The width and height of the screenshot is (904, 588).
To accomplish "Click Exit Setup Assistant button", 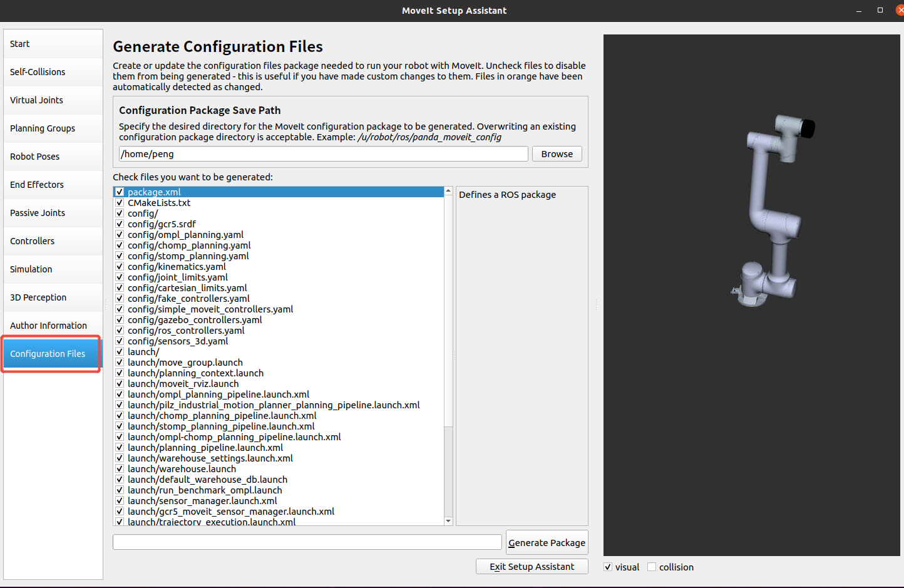I will [532, 567].
